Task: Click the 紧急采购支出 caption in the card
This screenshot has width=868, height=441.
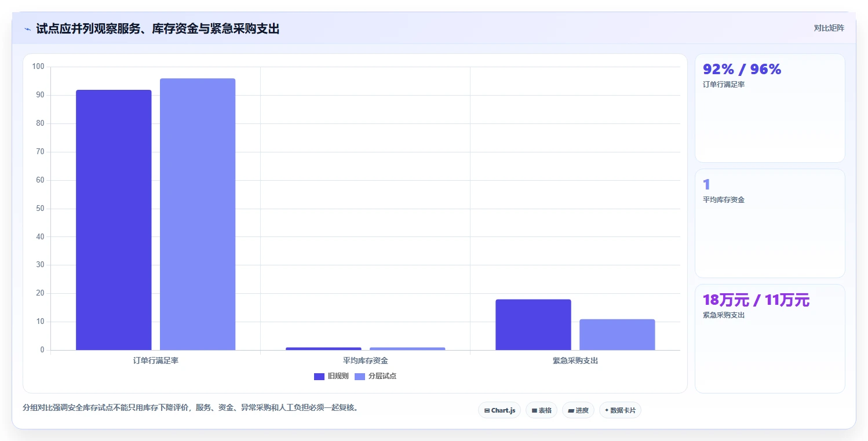Action: 724,315
